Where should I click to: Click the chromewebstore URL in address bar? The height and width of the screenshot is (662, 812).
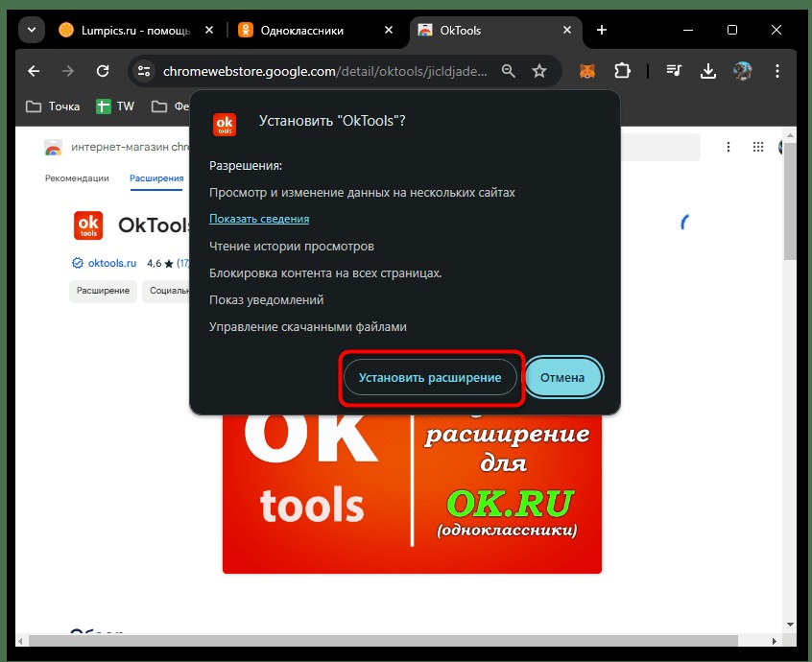(x=324, y=71)
